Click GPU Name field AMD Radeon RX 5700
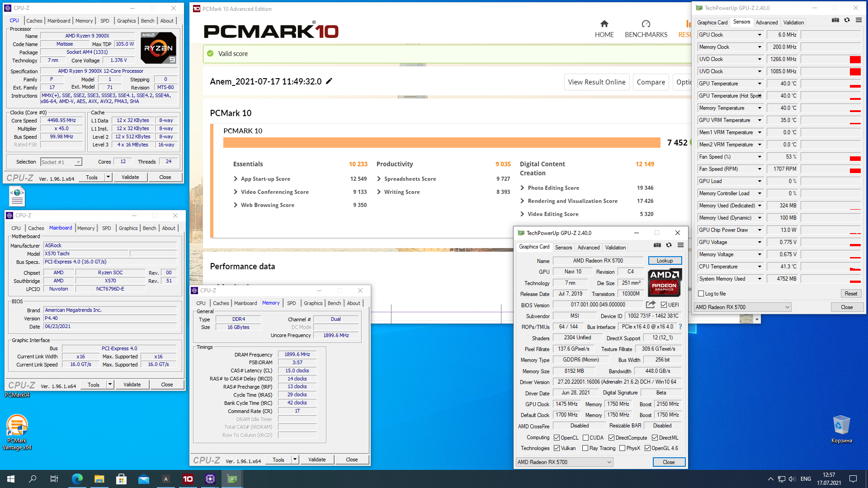Image resolution: width=868 pixels, height=488 pixels. click(598, 261)
